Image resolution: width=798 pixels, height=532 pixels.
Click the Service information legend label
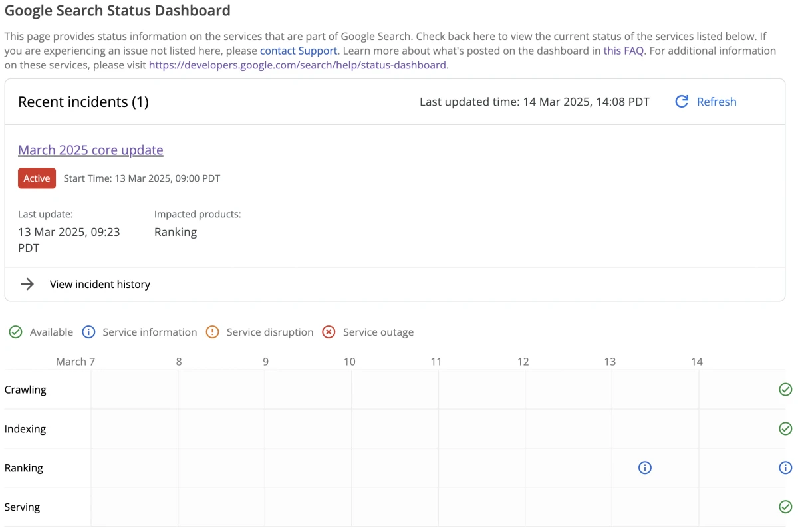point(150,332)
